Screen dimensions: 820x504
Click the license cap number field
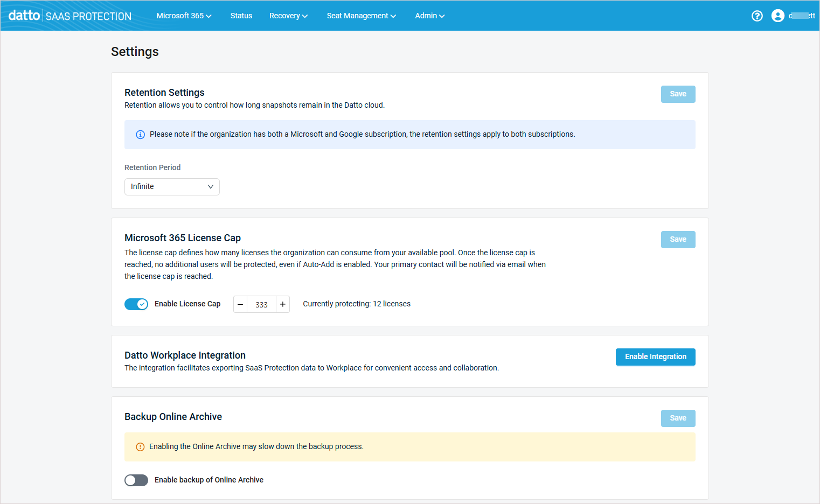tap(261, 304)
